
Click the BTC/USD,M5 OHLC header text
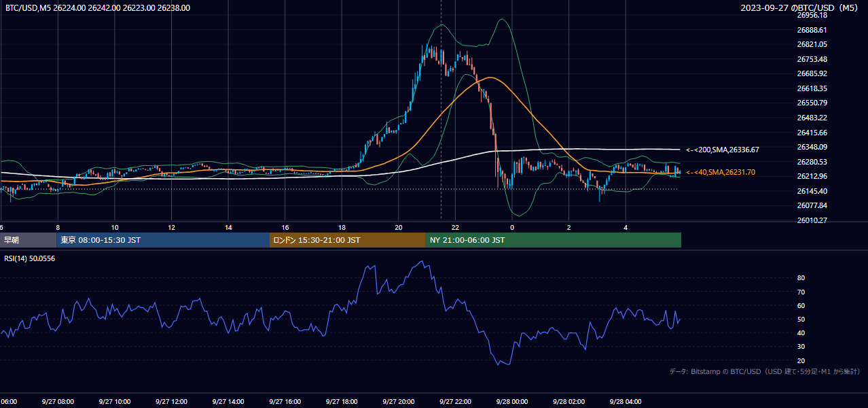click(x=98, y=8)
